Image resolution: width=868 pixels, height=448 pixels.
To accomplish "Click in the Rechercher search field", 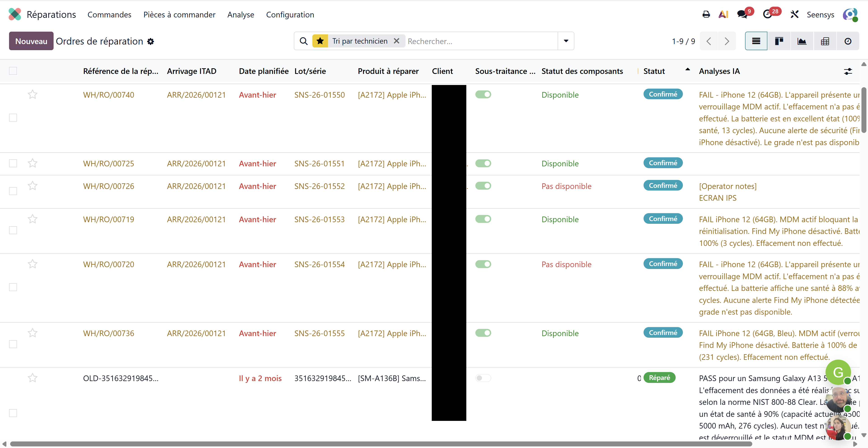I will (482, 41).
